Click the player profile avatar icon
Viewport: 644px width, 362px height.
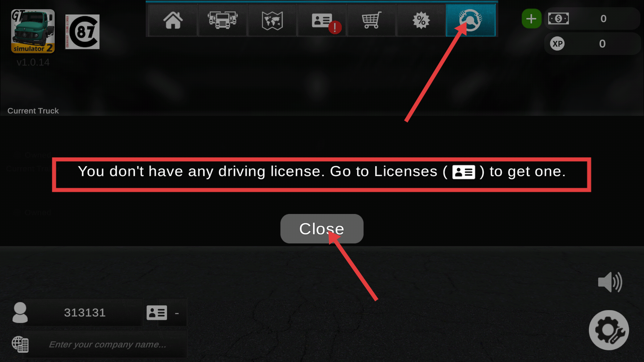[20, 313]
